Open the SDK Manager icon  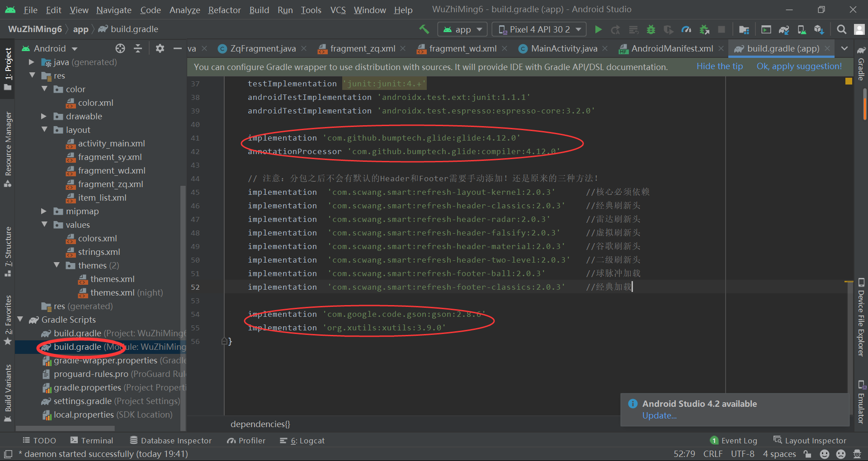pyautogui.click(x=819, y=29)
